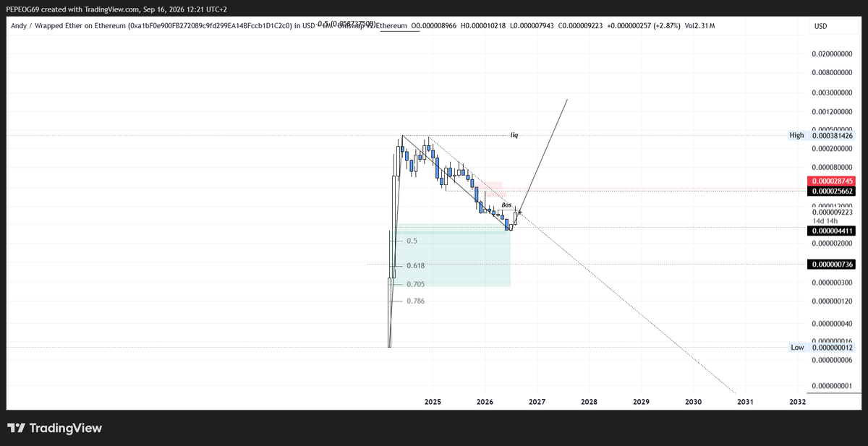Image resolution: width=868 pixels, height=446 pixels.
Task: Click the 0.000000040 axis value
Action: coord(833,324)
